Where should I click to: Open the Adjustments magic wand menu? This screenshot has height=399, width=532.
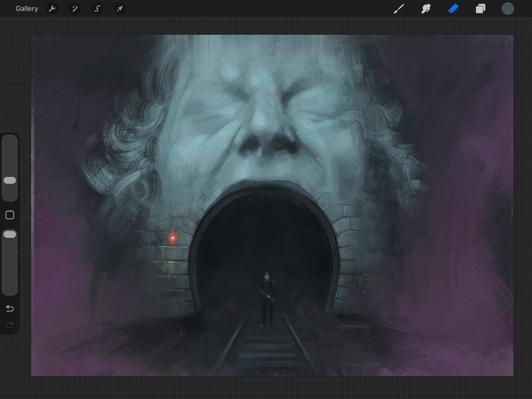pos(75,9)
